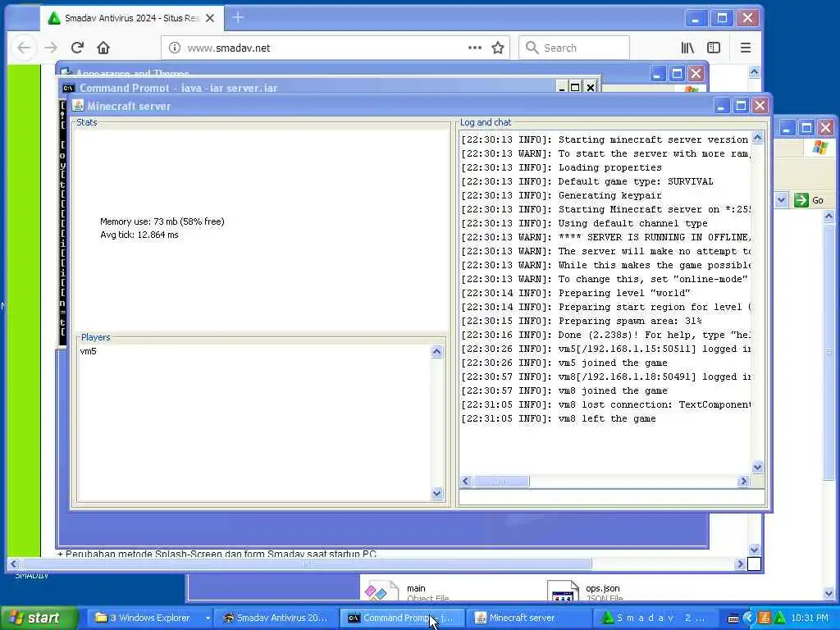Screen dimensions: 840x630
Task: Minimize the Minecraft server window
Action: tap(721, 106)
